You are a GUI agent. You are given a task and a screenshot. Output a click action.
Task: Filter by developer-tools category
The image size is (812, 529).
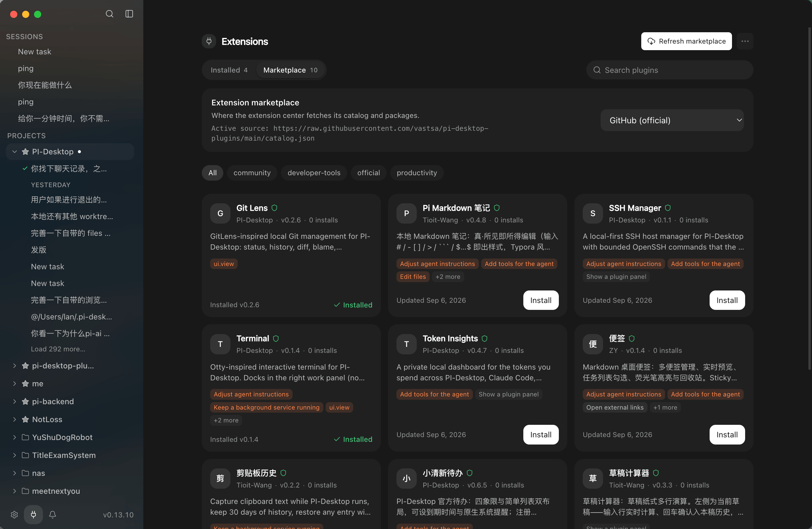click(314, 173)
